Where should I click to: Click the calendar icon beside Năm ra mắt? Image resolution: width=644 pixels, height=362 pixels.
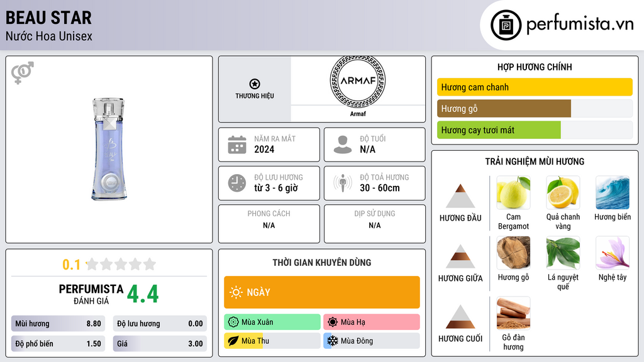coord(237,145)
